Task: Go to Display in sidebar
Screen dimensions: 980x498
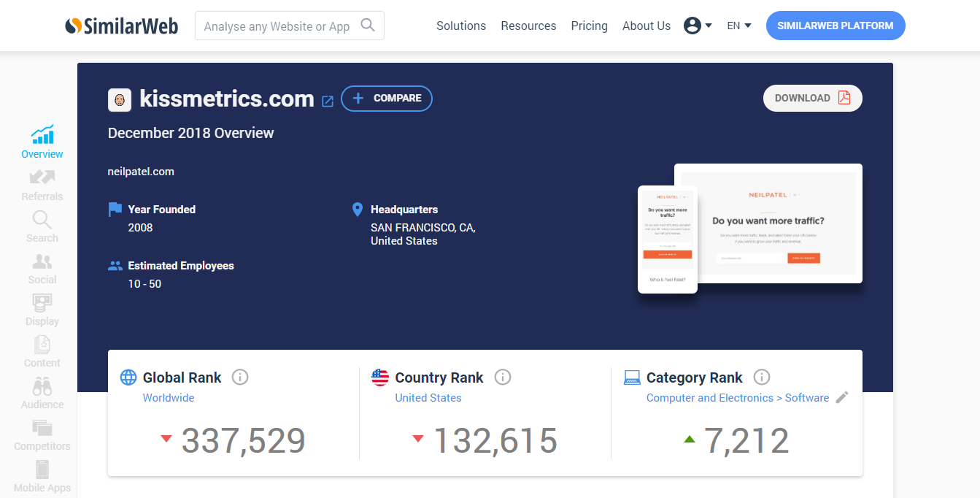Action: tap(42, 310)
